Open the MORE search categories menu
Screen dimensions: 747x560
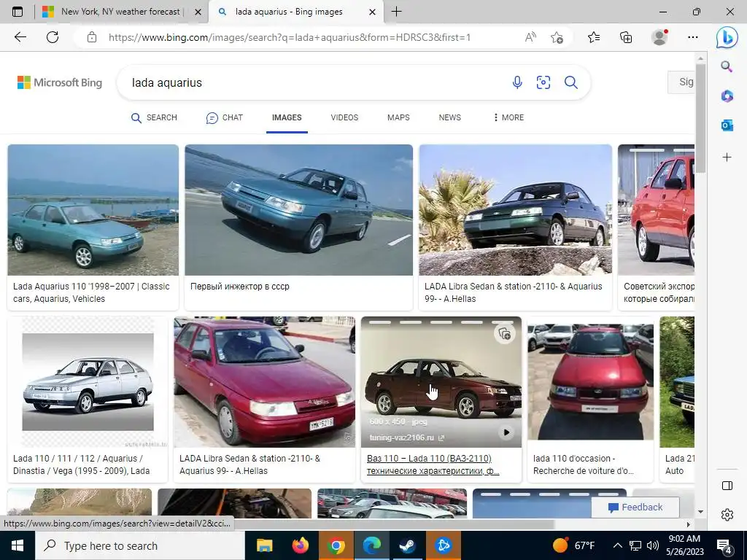[x=508, y=117]
